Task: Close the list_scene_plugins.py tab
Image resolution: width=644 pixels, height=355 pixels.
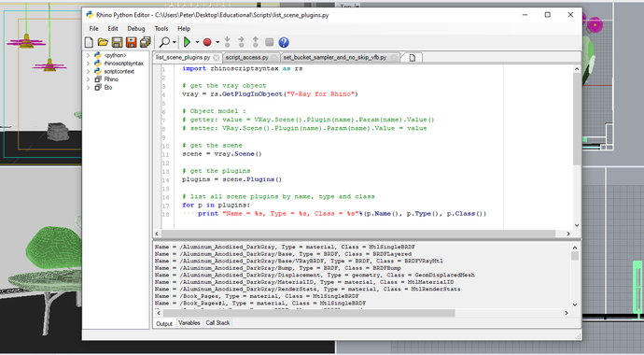Action: [217, 58]
